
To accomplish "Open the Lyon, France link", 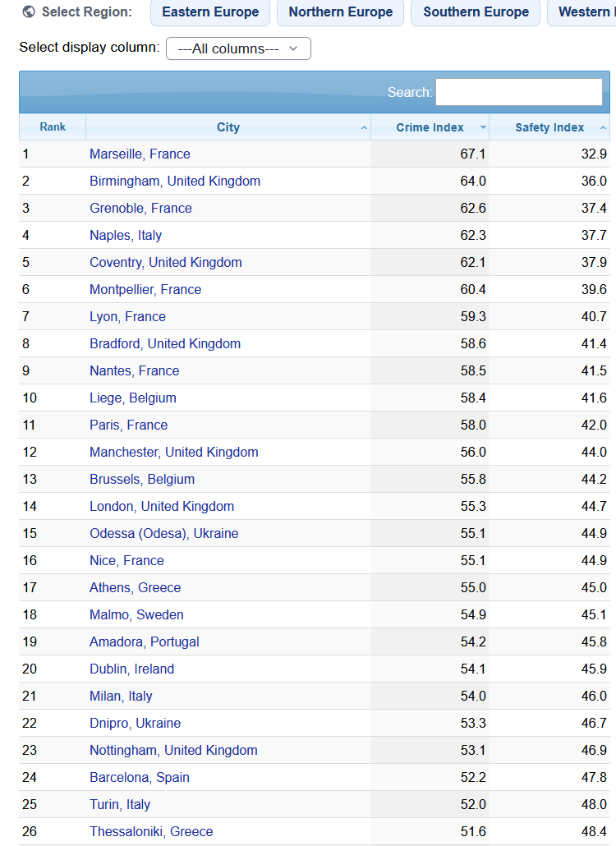I will [127, 317].
